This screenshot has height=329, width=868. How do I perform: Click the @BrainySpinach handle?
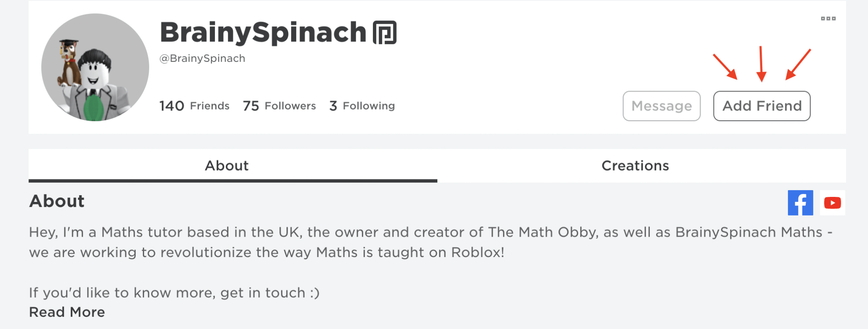point(202,58)
